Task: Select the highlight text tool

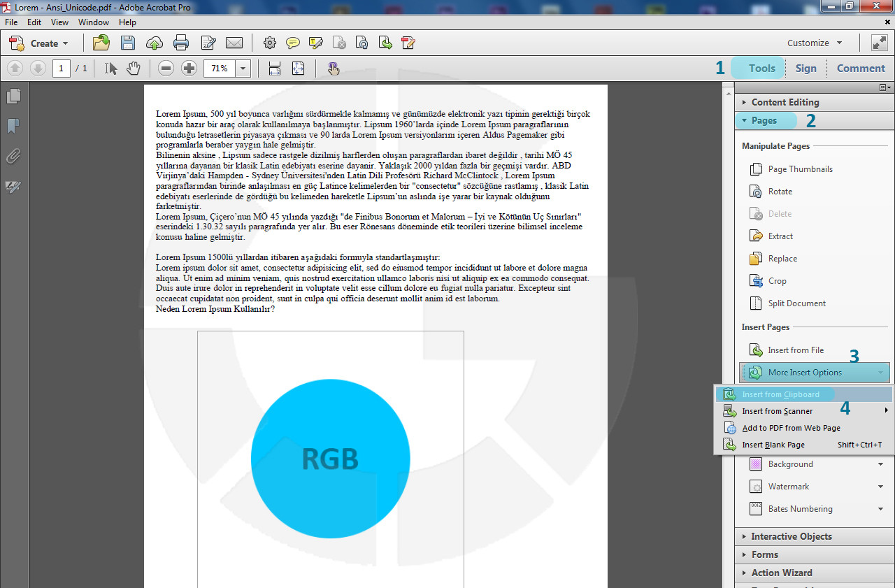Action: (316, 43)
